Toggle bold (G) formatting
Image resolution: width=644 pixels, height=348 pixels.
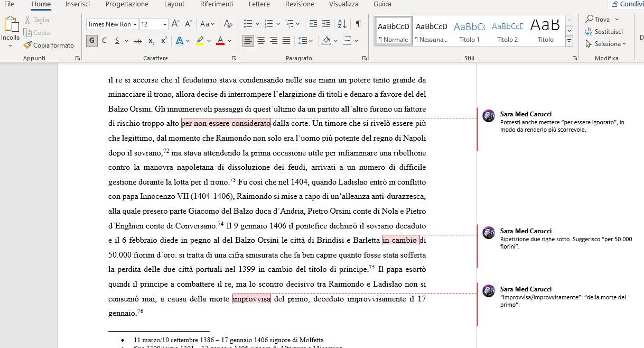tap(92, 41)
